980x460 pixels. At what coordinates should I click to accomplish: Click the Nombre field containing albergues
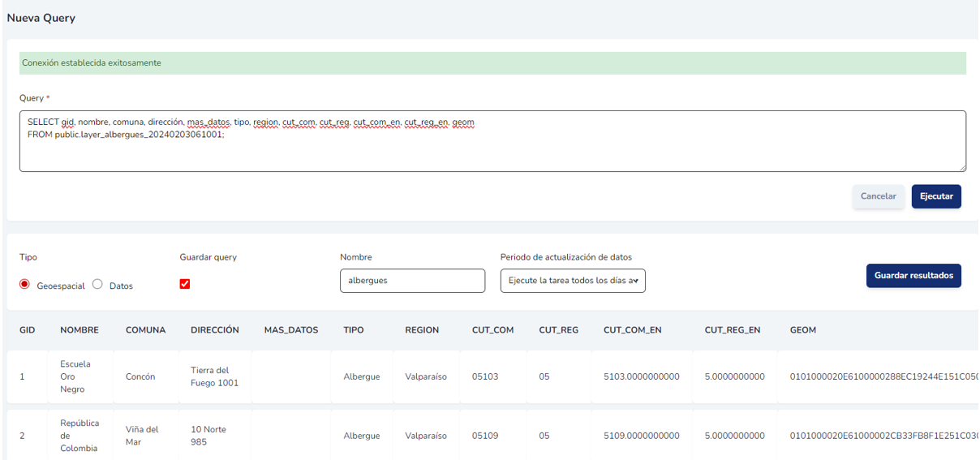tap(411, 281)
